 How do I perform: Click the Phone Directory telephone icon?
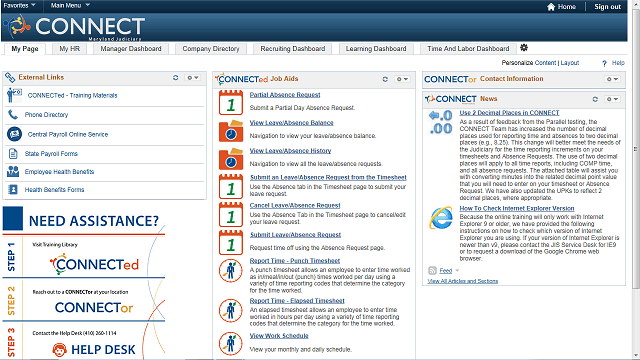[x=13, y=115]
